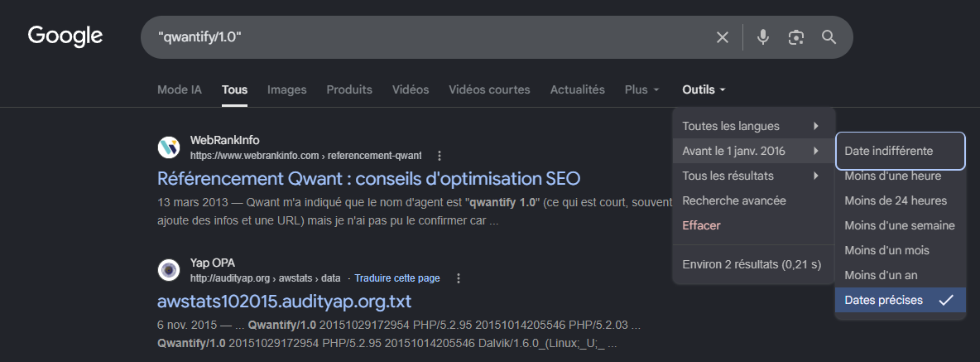980x362 pixels.
Task: Select Moins d'une heure option
Action: [901, 176]
